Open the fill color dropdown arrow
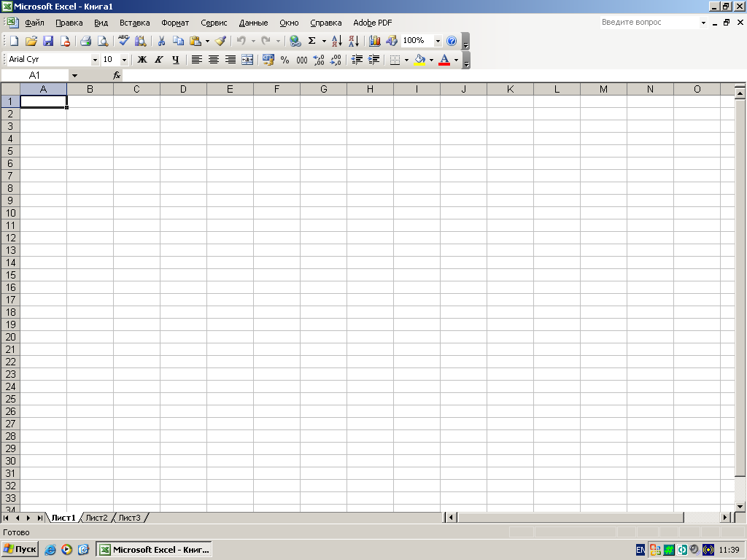 click(432, 60)
